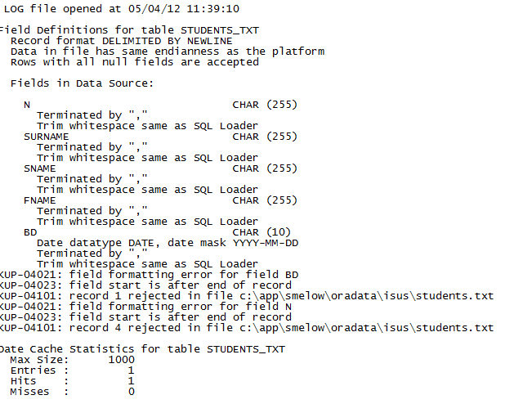
Task: Click the BD field name in the list
Action: [31, 232]
